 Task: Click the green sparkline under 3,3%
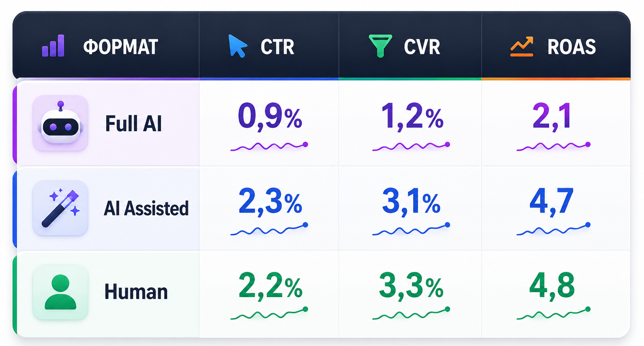point(411,313)
